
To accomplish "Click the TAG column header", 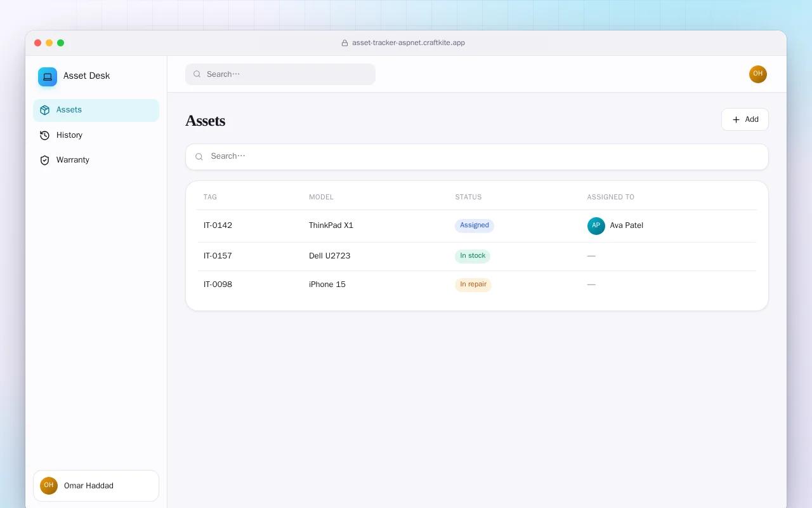I will click(210, 197).
